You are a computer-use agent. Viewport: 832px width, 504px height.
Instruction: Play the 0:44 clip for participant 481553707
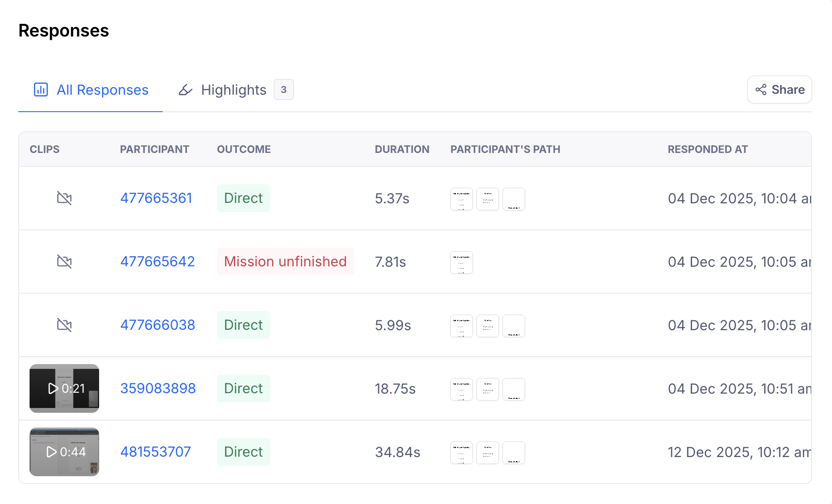tap(64, 452)
